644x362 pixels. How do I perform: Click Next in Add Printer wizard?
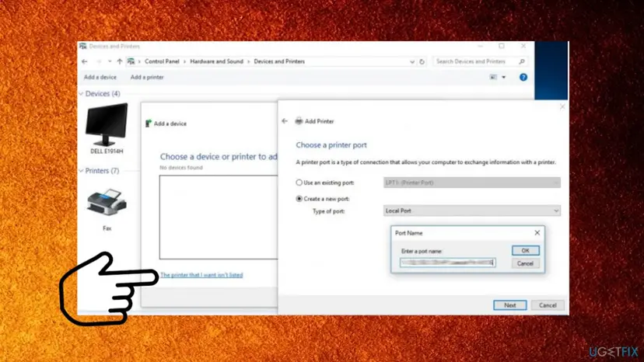coord(509,305)
